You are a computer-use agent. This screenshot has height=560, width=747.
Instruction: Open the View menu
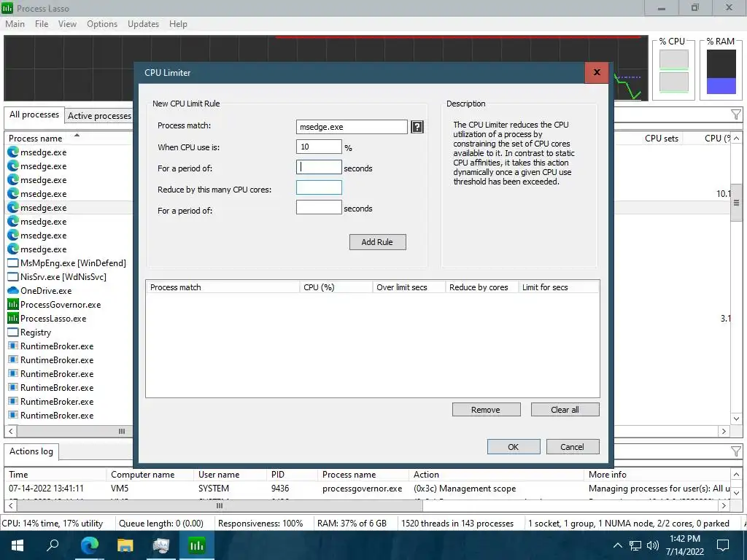tap(67, 24)
